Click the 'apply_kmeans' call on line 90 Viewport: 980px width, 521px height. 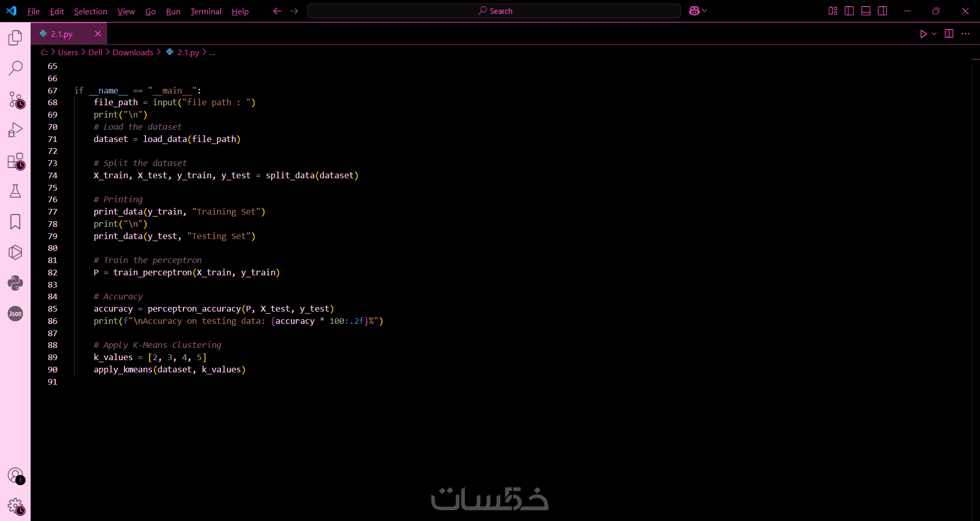pyautogui.click(x=123, y=369)
